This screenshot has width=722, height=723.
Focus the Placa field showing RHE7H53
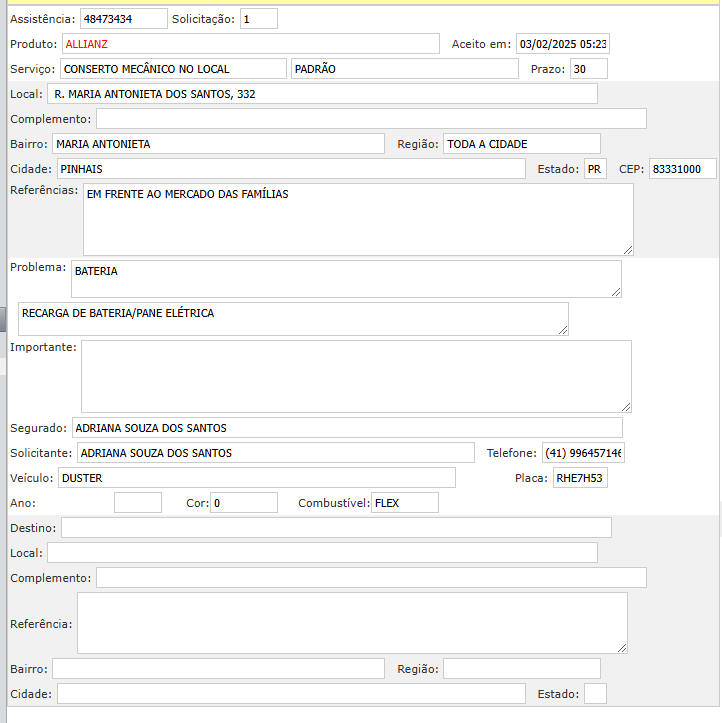tap(580, 478)
